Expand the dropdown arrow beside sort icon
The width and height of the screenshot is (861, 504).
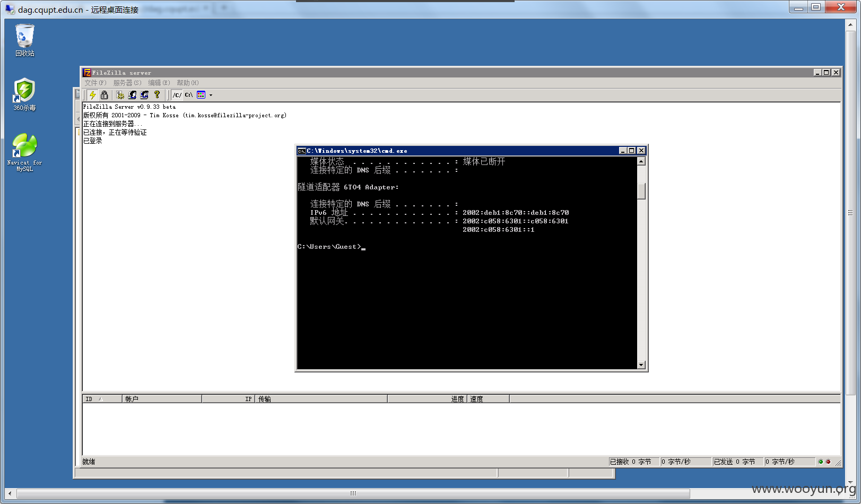coord(211,95)
